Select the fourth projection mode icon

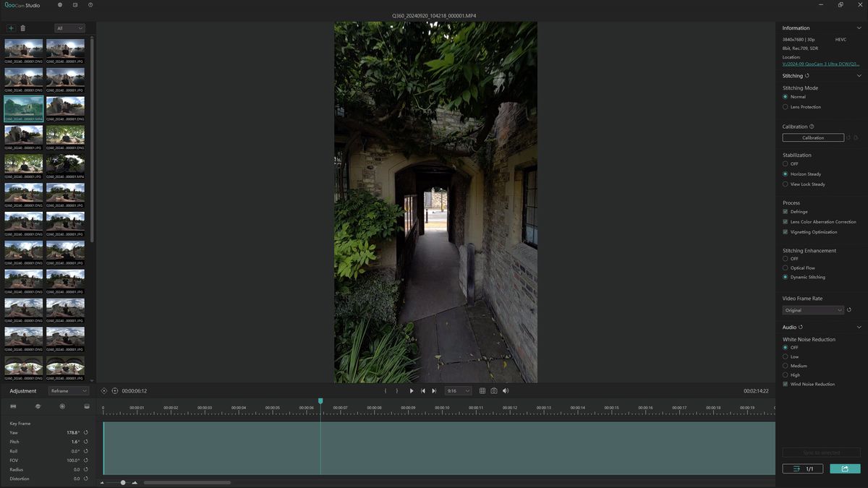87,406
